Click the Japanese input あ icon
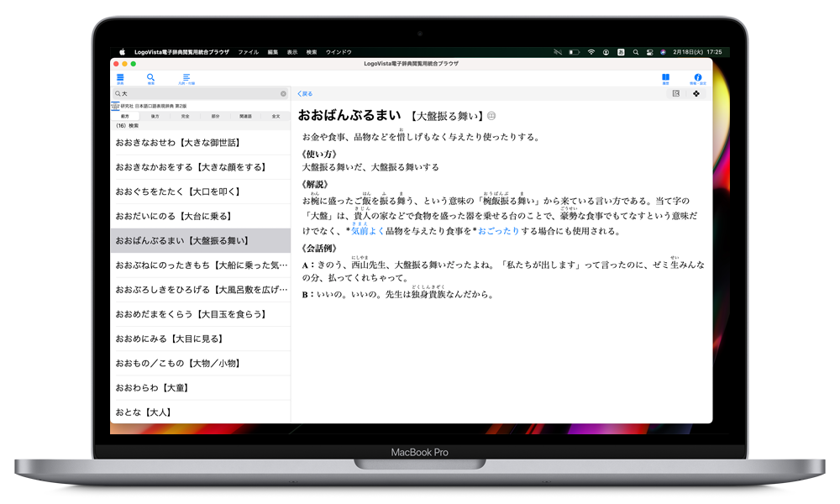The width and height of the screenshot is (840, 504). click(x=621, y=52)
